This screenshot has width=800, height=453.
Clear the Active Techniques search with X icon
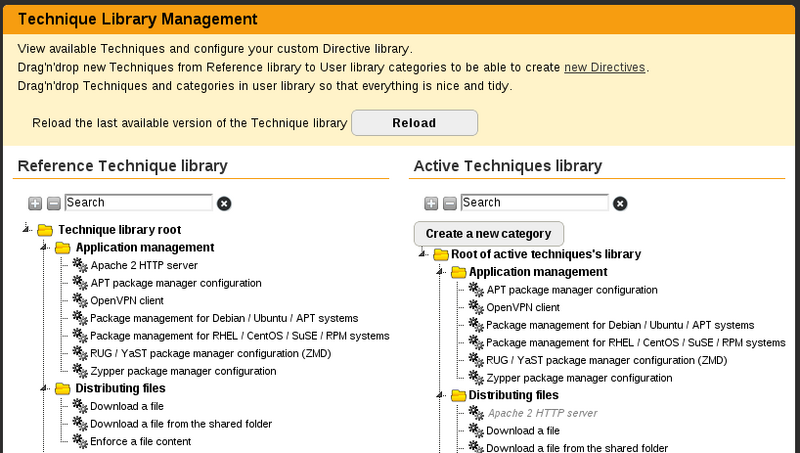[x=620, y=204]
